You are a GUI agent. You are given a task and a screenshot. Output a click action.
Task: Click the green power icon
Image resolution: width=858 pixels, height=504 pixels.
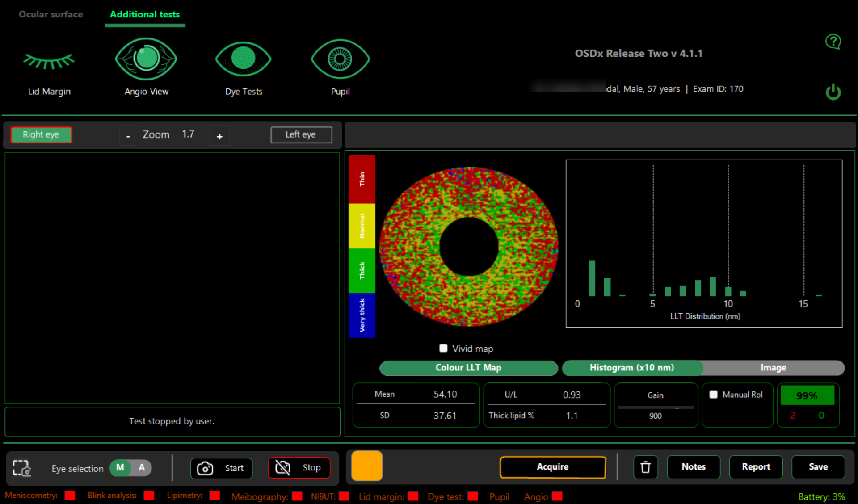tap(833, 92)
